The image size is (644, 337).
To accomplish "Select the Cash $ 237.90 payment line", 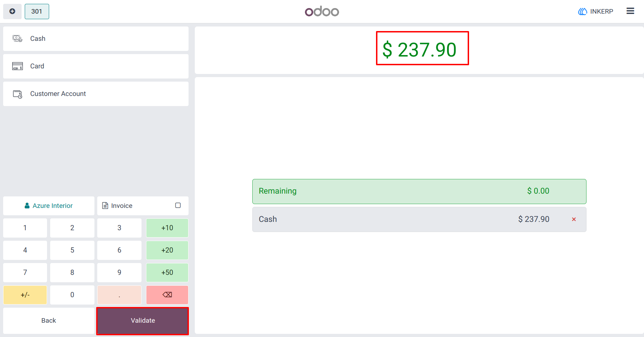I will tap(419, 219).
